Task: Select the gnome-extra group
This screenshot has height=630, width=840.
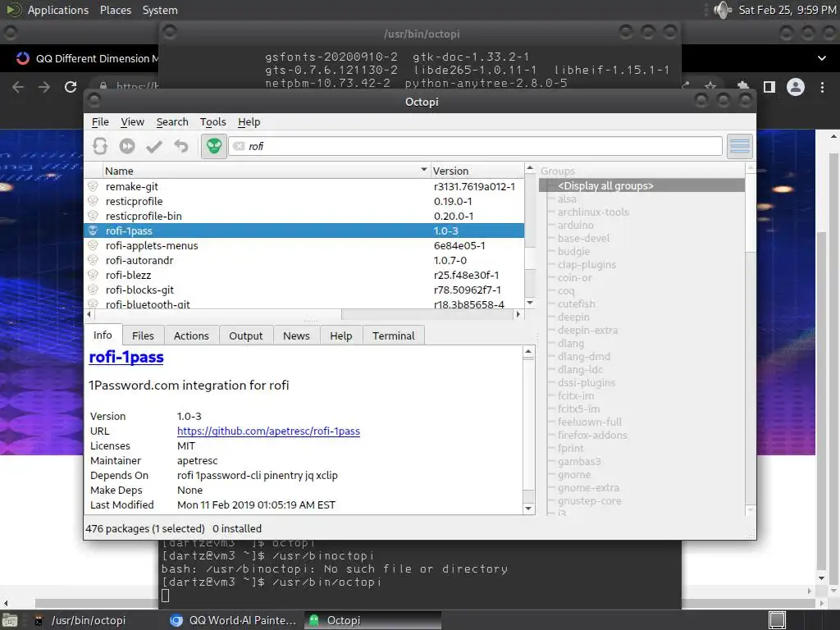Action: [x=588, y=488]
